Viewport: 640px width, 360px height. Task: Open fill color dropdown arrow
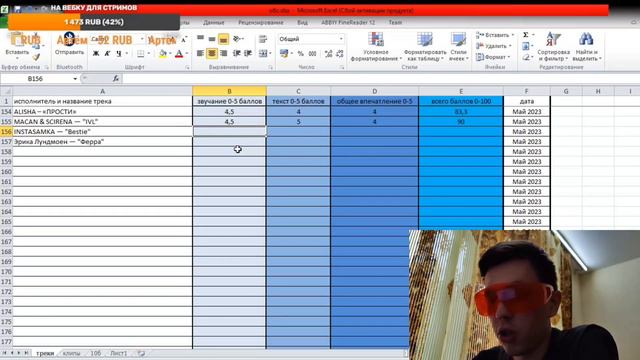pos(170,53)
